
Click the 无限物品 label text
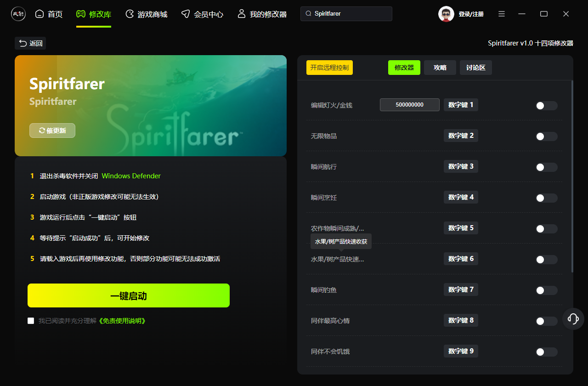(324, 136)
